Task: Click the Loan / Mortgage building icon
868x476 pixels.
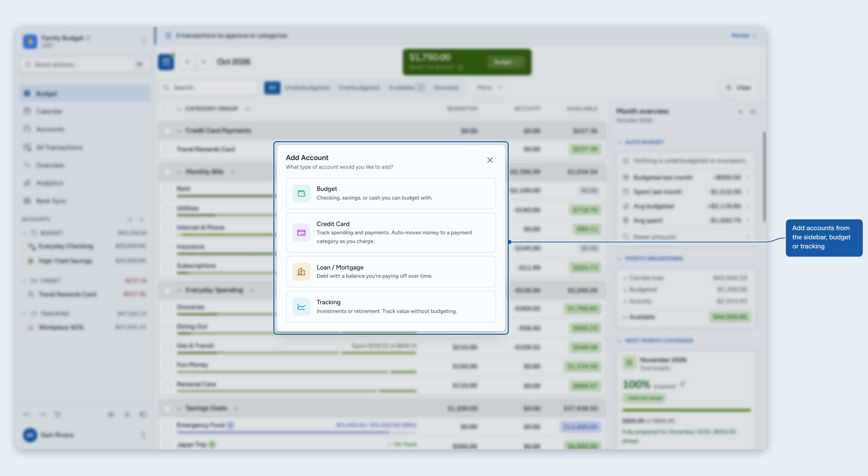Action: coord(301,271)
